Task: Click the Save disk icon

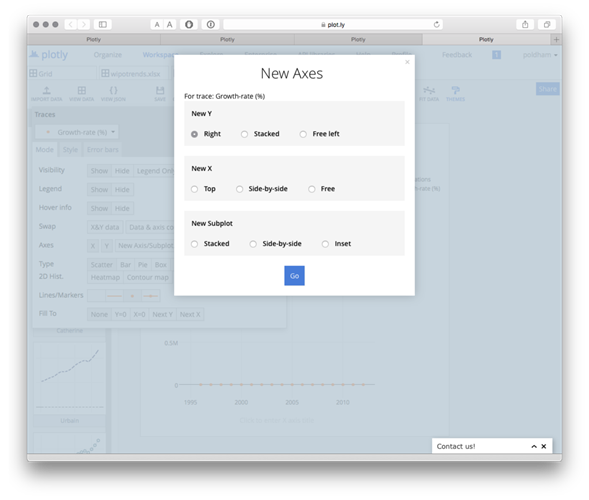Action: click(160, 90)
